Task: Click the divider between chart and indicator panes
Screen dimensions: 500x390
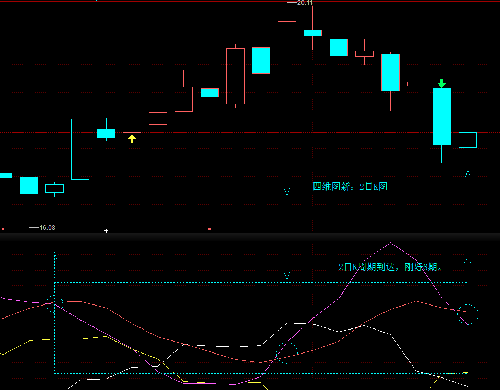Action: [250, 237]
